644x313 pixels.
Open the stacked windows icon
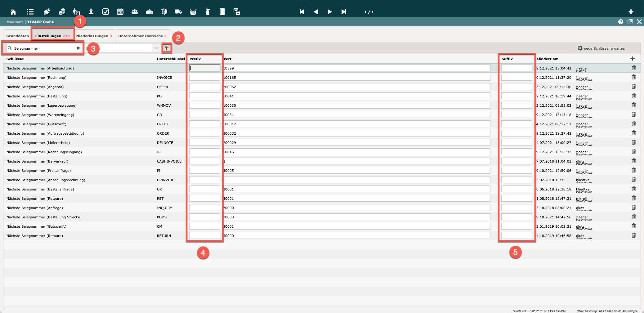click(x=237, y=12)
